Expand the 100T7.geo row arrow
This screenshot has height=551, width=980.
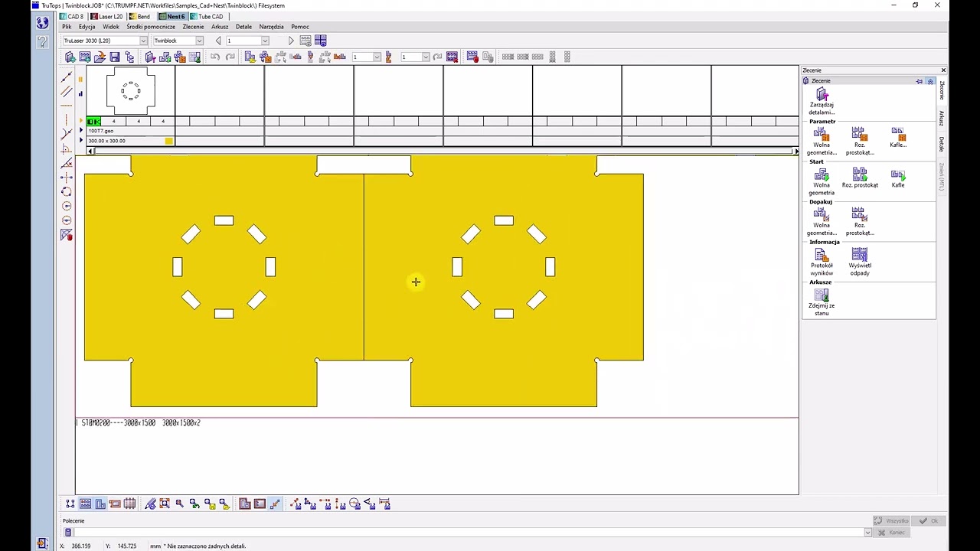tap(81, 131)
